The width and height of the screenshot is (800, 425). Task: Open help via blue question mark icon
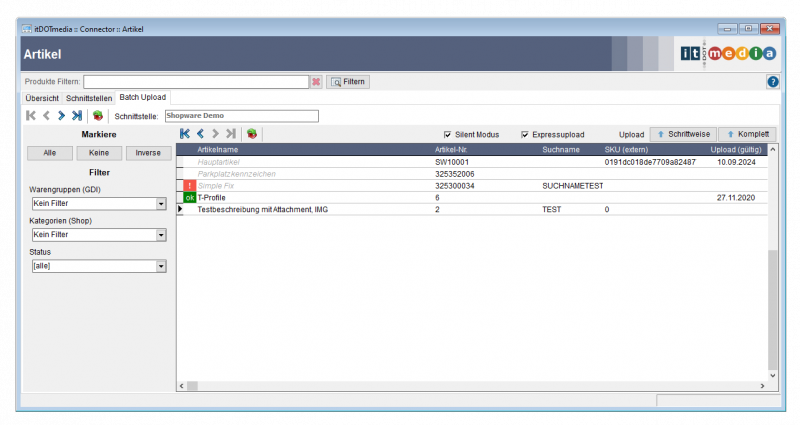(772, 81)
